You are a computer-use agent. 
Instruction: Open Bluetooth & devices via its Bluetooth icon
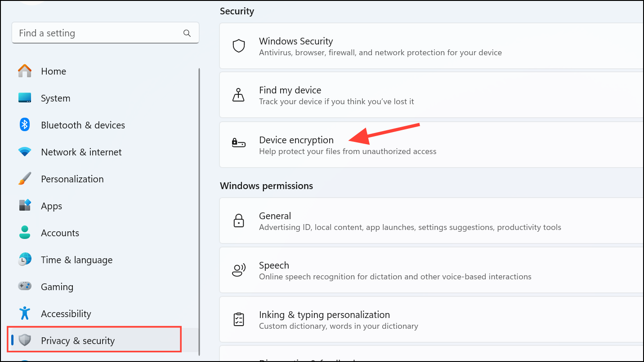click(x=24, y=125)
